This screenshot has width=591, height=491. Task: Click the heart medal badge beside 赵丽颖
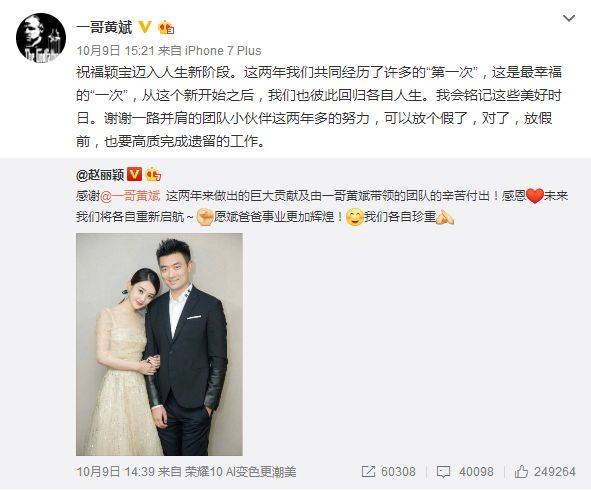pos(153,174)
